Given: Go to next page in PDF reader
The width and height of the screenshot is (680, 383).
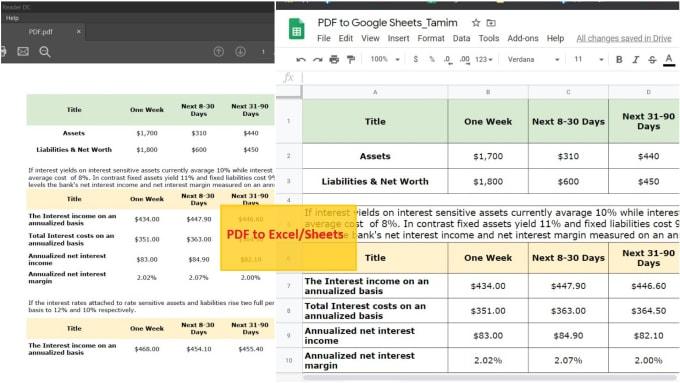Looking at the screenshot, I should [240, 52].
